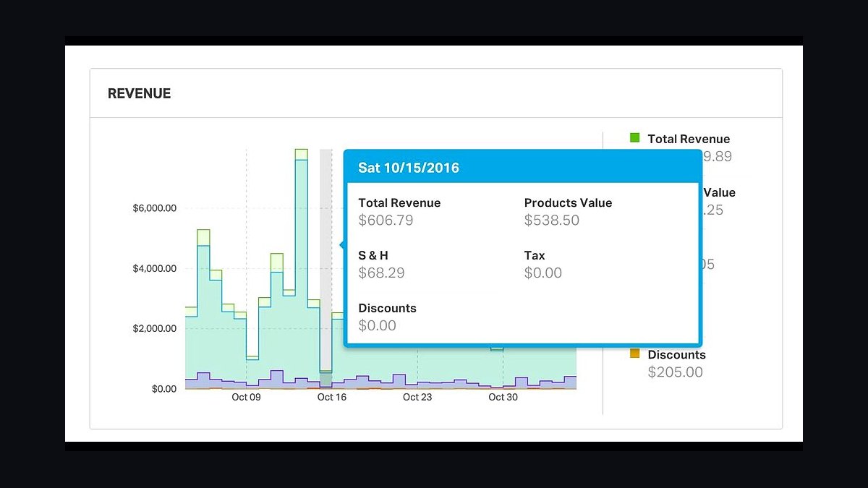Screen dimensions: 868x488
Task: Click the $0.00 y-axis baseline label
Action: (164, 389)
